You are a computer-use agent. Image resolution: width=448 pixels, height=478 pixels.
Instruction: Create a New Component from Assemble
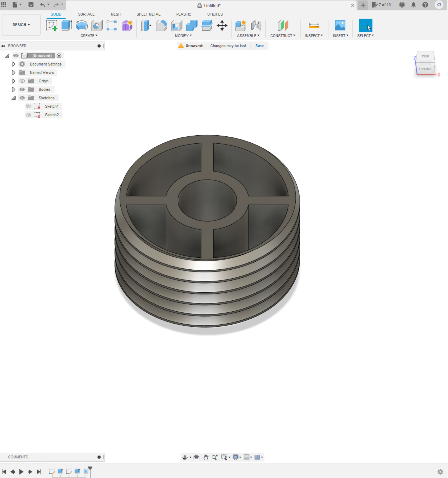pyautogui.click(x=241, y=26)
